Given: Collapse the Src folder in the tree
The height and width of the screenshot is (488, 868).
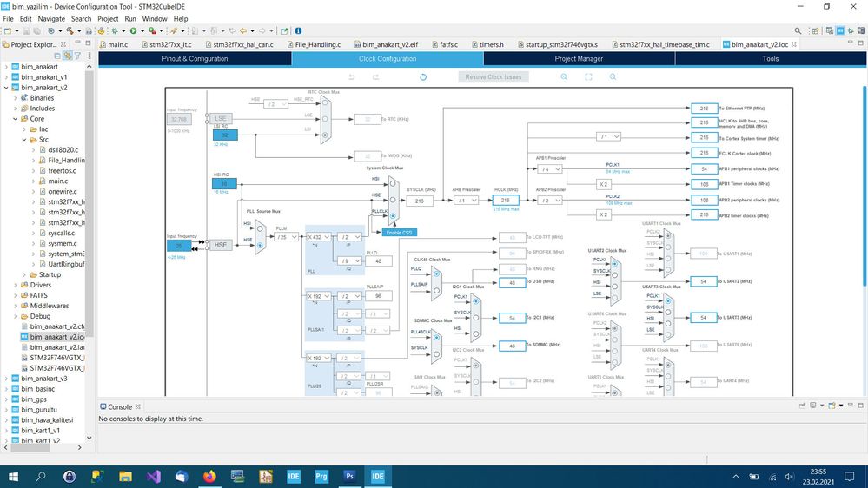Looking at the screenshot, I should 24,140.
